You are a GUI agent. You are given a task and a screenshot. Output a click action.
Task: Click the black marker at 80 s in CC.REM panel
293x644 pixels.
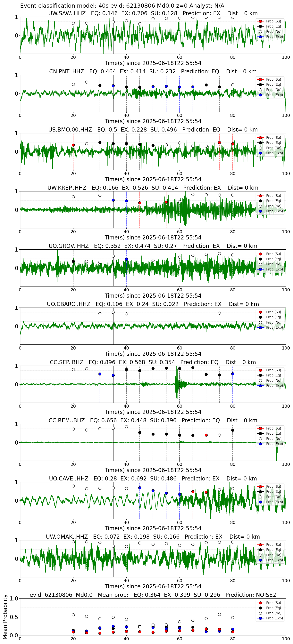tap(233, 430)
